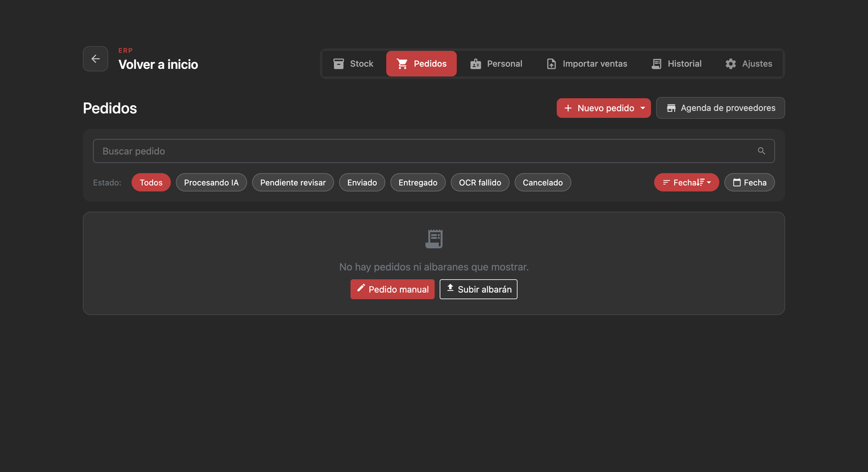Go to the Historial tab

point(676,64)
